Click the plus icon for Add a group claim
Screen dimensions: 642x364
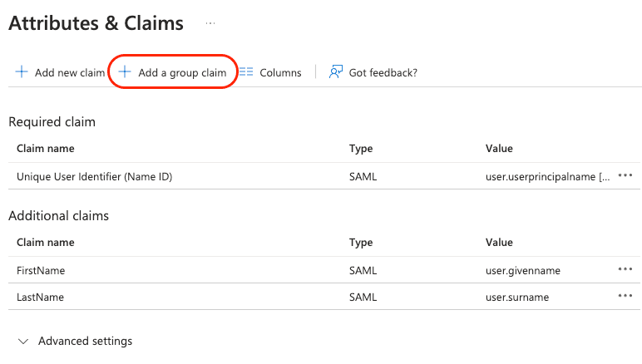[x=125, y=72]
